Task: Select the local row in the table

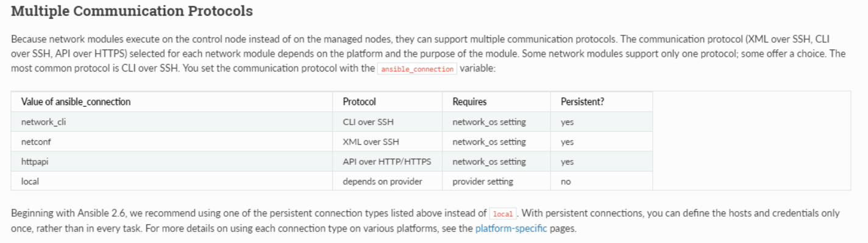Action: (x=332, y=181)
